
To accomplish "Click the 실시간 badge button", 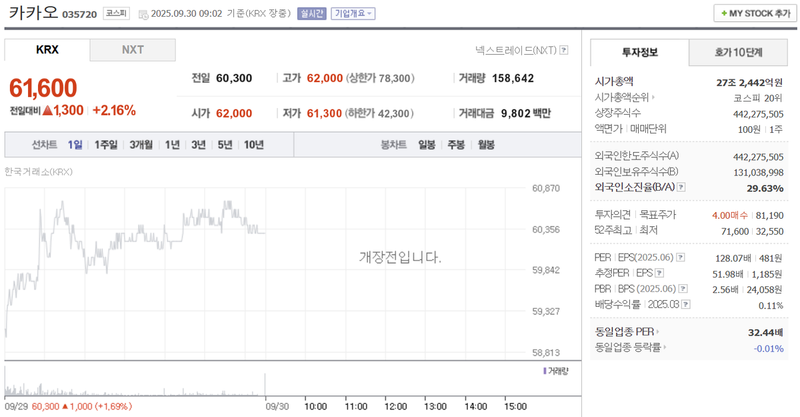I will (311, 14).
